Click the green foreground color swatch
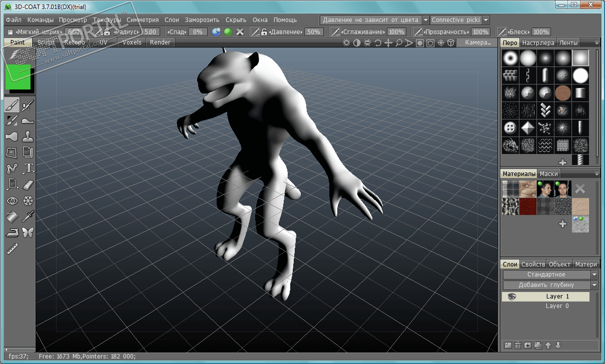 pos(18,76)
